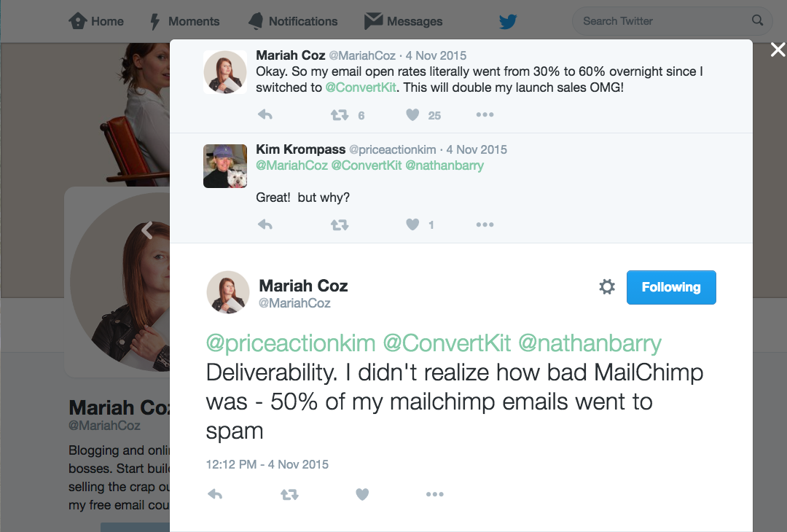
Task: Like Kim Krompass's 'Great! but why?' tweet
Action: pyautogui.click(x=412, y=224)
